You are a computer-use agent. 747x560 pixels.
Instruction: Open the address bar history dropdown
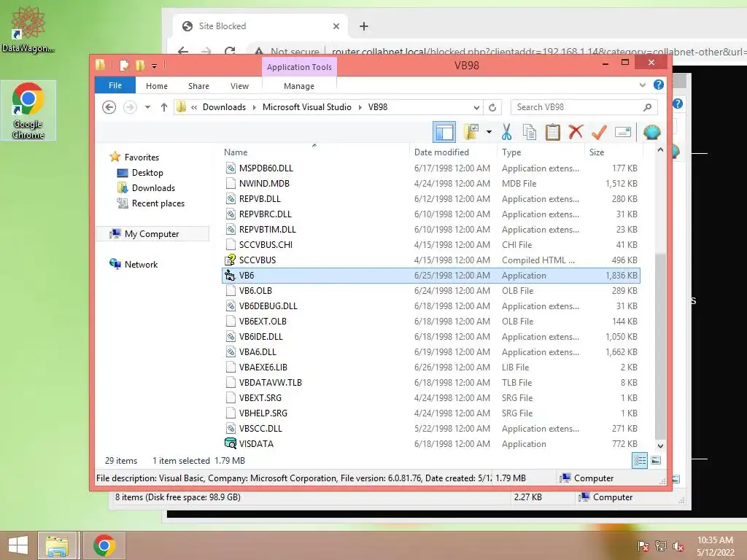(x=476, y=107)
